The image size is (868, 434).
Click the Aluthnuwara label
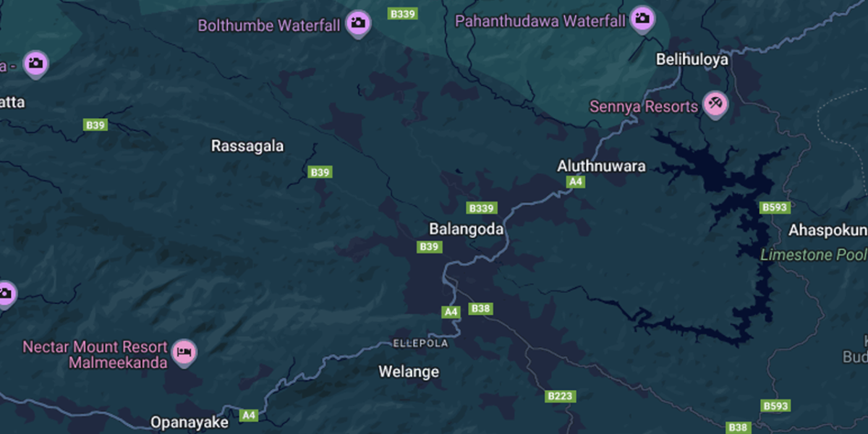coord(601,166)
